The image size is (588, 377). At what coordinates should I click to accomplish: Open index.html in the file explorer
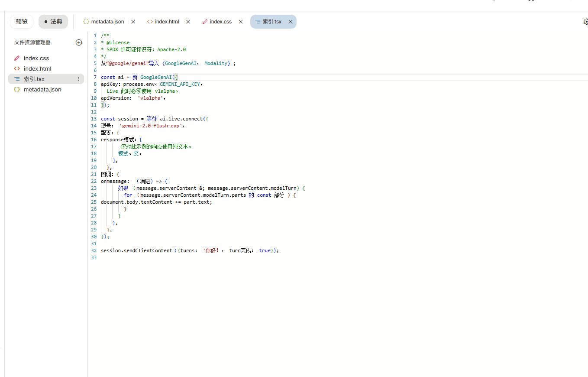[x=37, y=68]
